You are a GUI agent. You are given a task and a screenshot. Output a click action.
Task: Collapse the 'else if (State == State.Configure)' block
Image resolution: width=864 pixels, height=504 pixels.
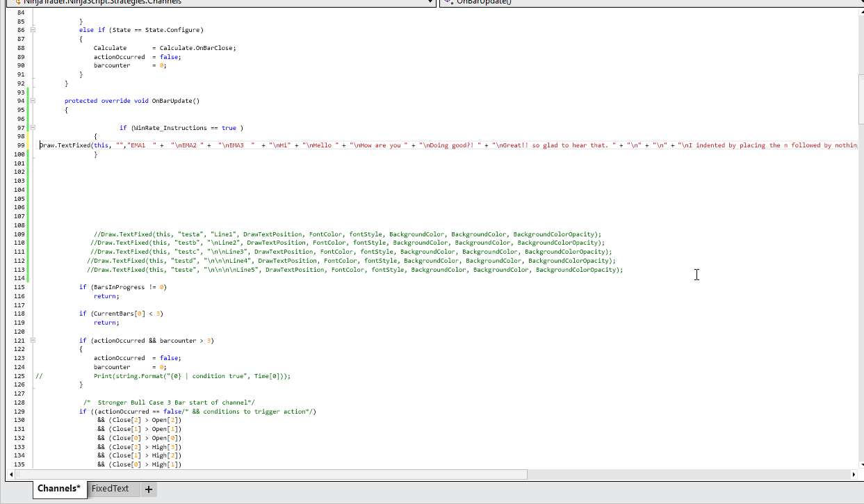coord(33,31)
